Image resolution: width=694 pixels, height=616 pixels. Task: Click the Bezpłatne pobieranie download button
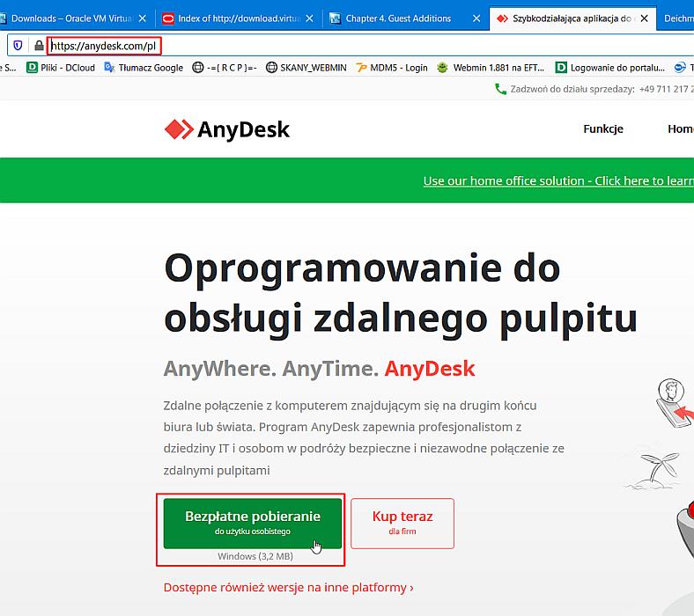pyautogui.click(x=252, y=523)
